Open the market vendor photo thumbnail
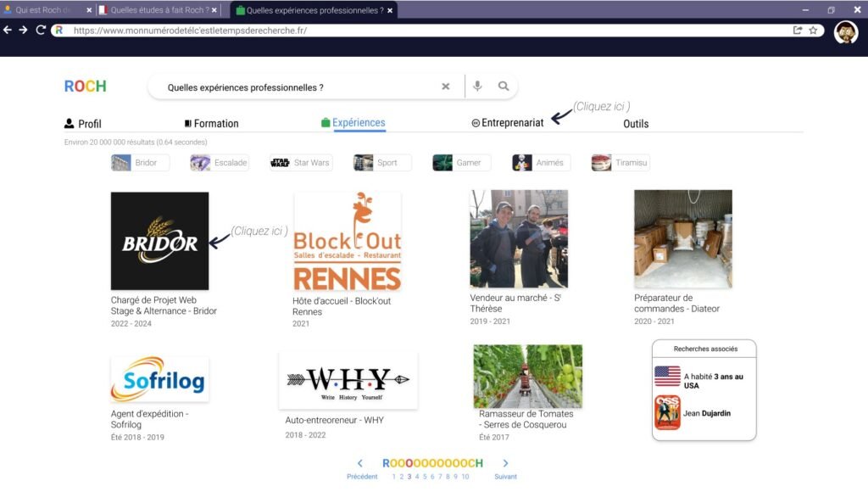 point(519,238)
